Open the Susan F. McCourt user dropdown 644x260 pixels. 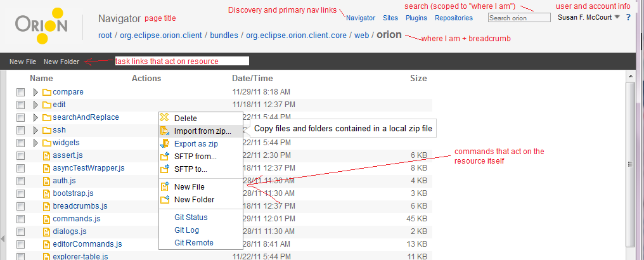click(x=589, y=17)
